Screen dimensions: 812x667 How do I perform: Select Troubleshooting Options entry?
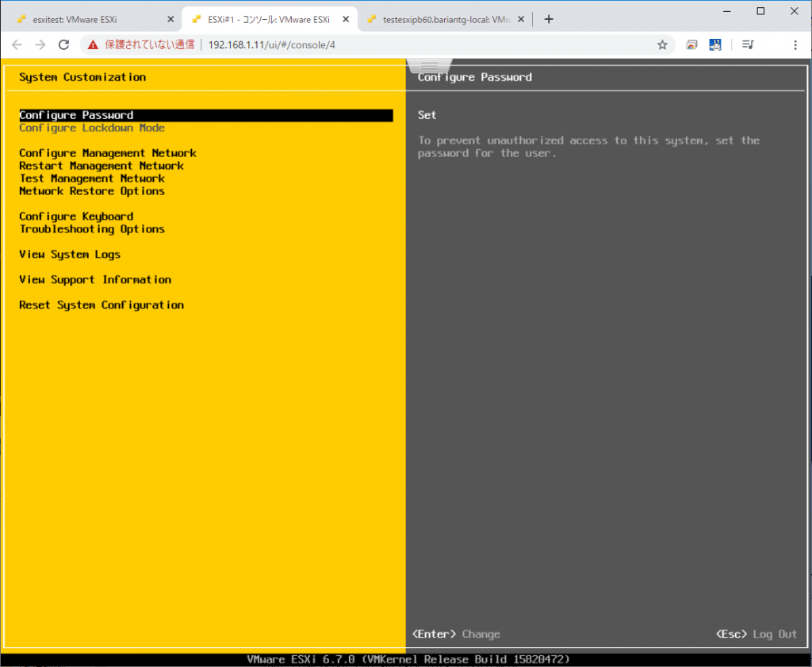(92, 229)
